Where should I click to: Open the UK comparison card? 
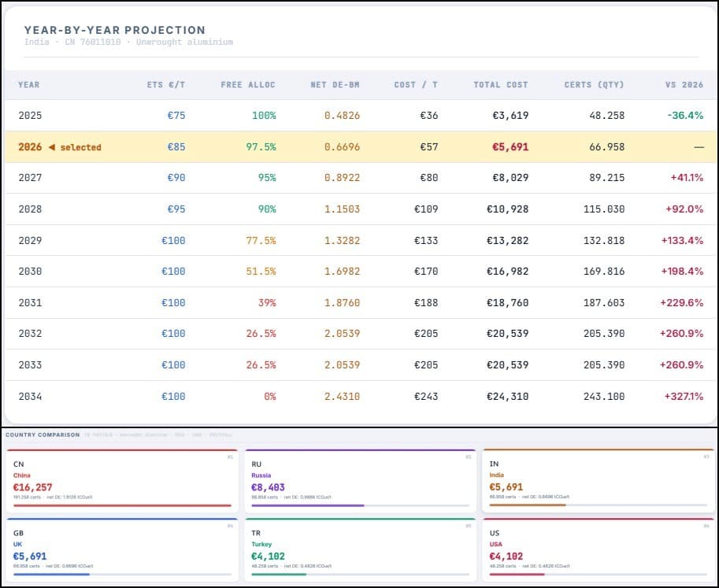click(x=121, y=548)
